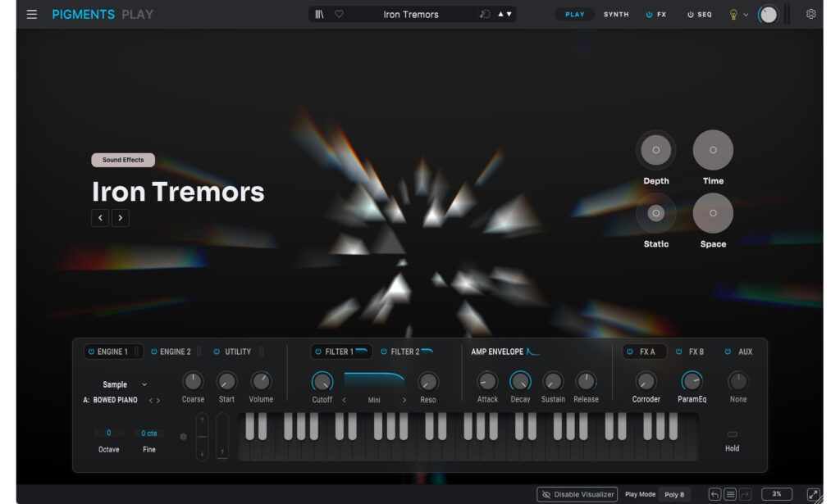Toggle Filter 2 power icon
Viewport: 840px width, 504px height.
coord(384,352)
